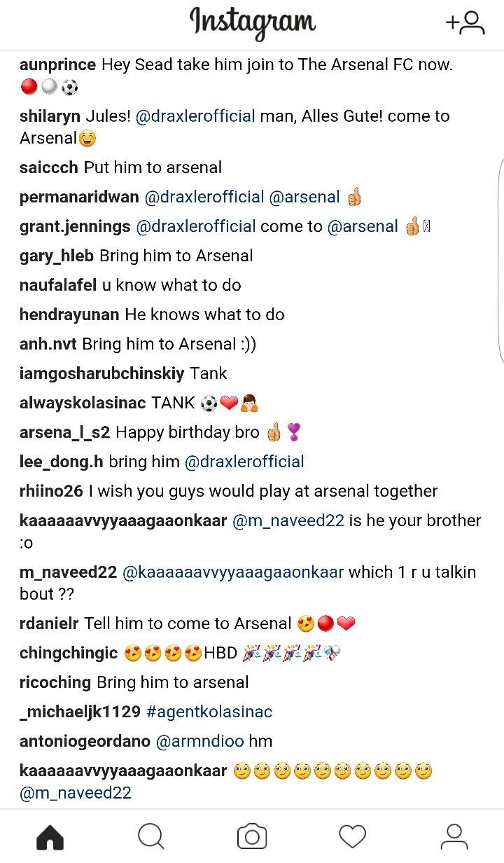The image size is (504, 863).
Task: Tap the Discover People add-user icon
Action: point(465,22)
